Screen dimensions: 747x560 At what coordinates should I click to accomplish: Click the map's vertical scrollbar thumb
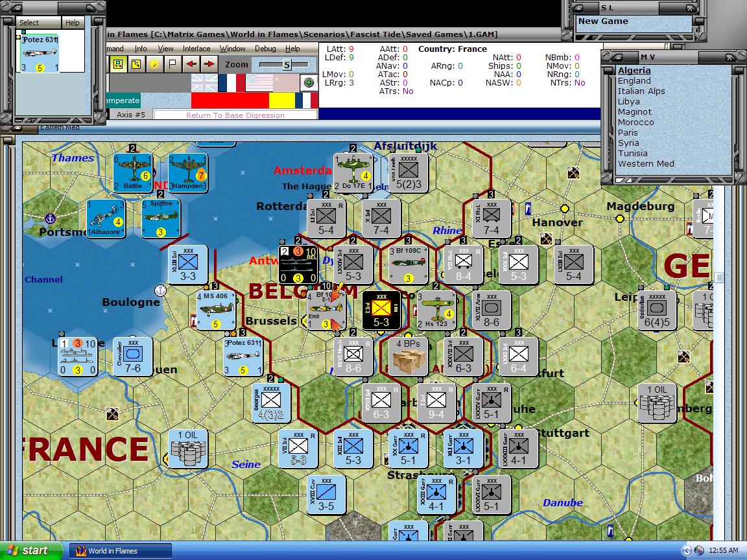(x=718, y=277)
